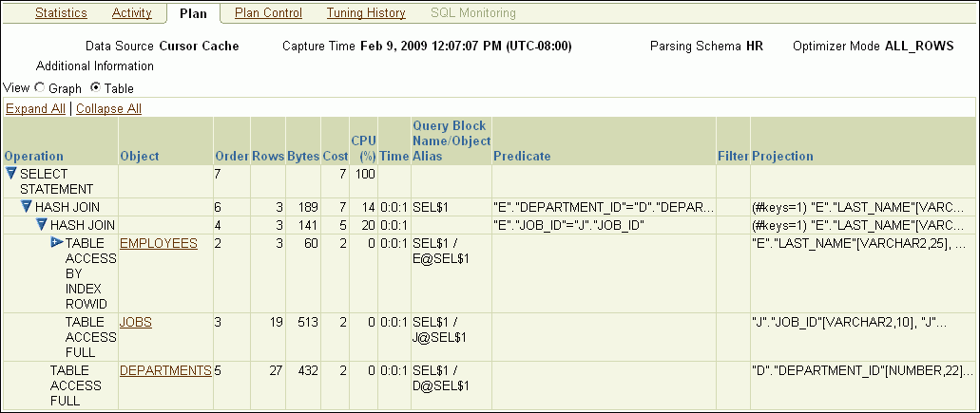The image size is (980, 413).
Task: Click the Expand All link
Action: pyautogui.click(x=35, y=109)
